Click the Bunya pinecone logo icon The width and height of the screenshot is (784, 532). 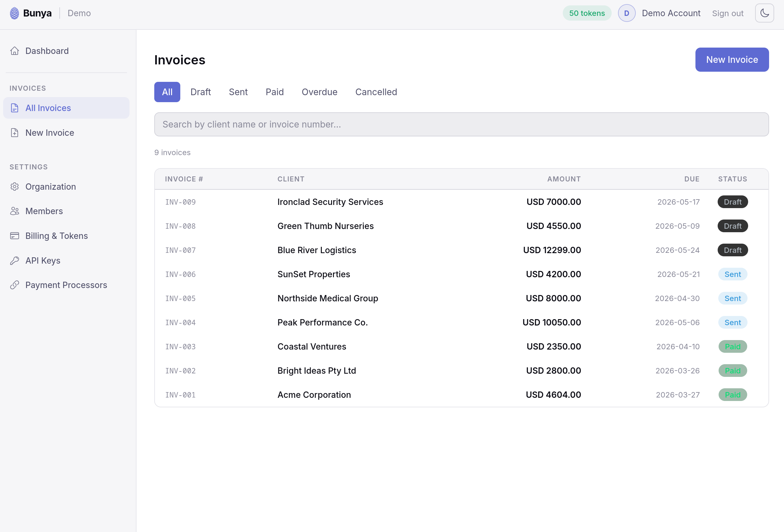pos(15,13)
